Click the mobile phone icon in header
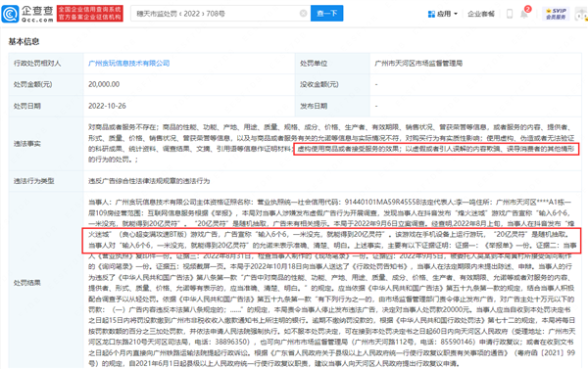The height and width of the screenshot is (369, 588). pyautogui.click(x=510, y=14)
